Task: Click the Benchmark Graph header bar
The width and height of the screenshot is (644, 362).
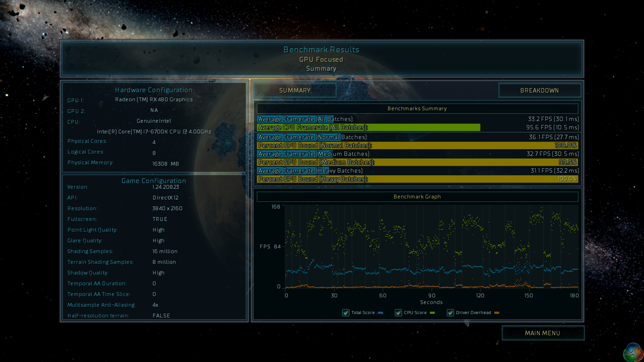Action: 417,197
